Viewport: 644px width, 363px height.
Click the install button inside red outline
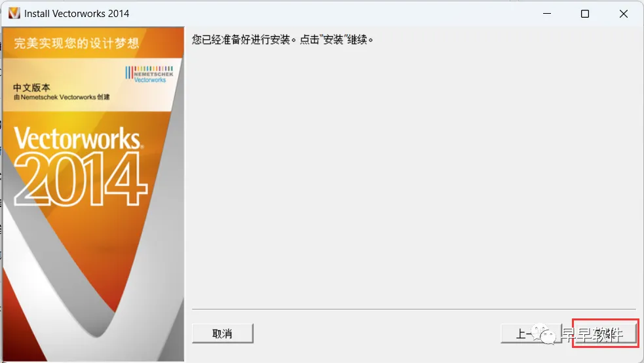pyautogui.click(x=605, y=334)
